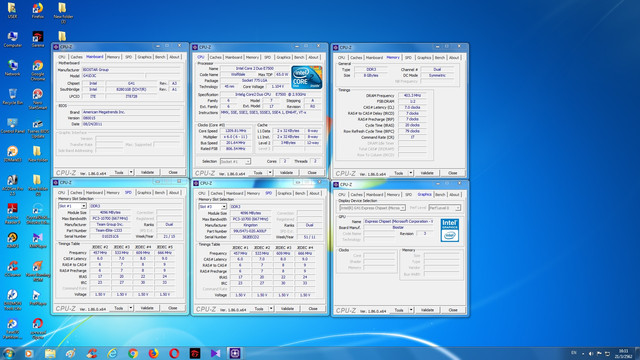Launch PotPlayer desktop shortcut
This screenshot has height=360, width=640.
(x=38, y=298)
